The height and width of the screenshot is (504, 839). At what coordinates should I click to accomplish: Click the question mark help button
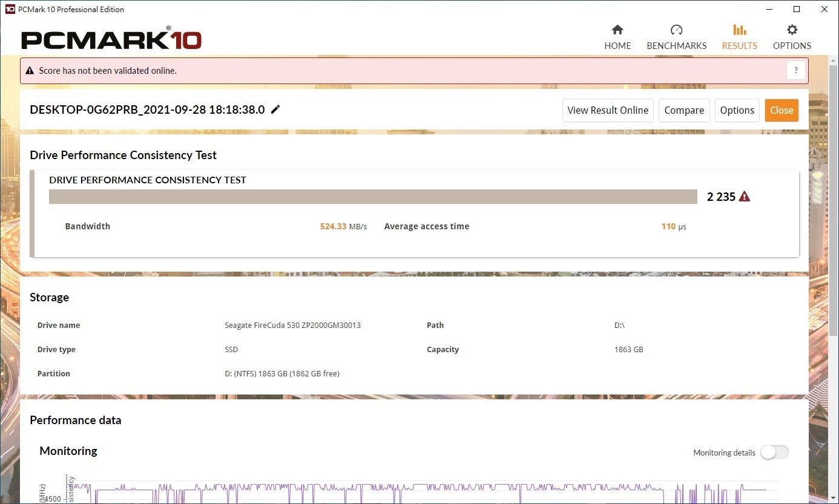tap(796, 70)
